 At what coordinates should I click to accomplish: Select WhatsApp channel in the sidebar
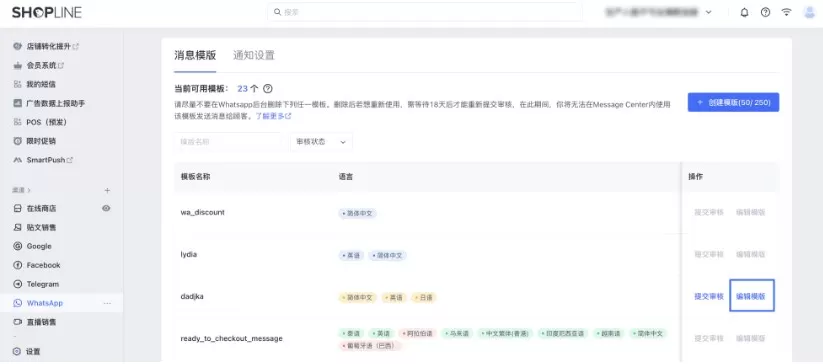38,303
